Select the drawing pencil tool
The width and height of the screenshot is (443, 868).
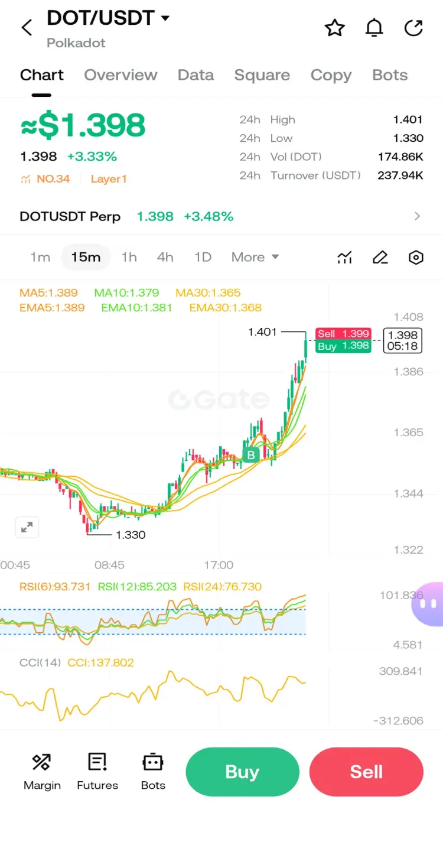[x=380, y=258]
